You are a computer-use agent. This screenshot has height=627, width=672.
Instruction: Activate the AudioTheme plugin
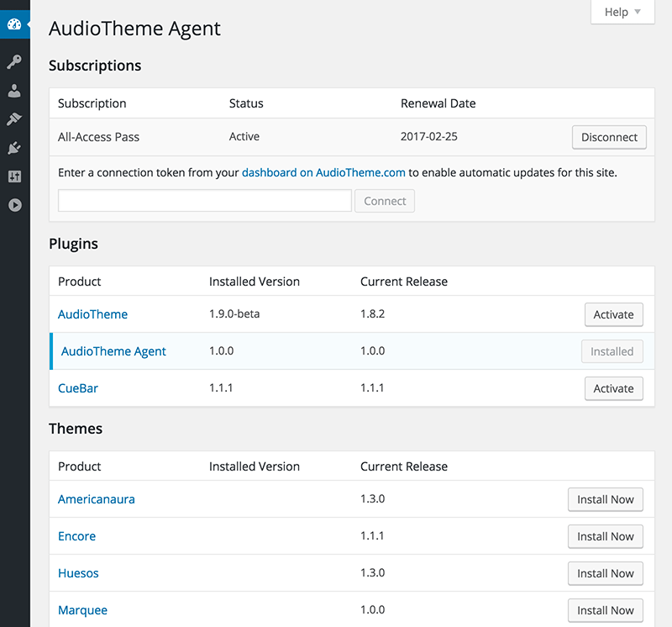click(x=614, y=314)
